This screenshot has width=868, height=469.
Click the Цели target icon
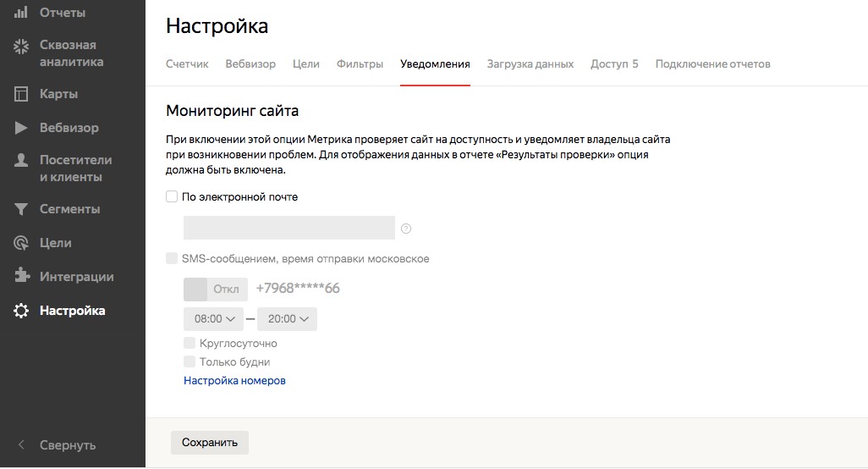(x=21, y=243)
